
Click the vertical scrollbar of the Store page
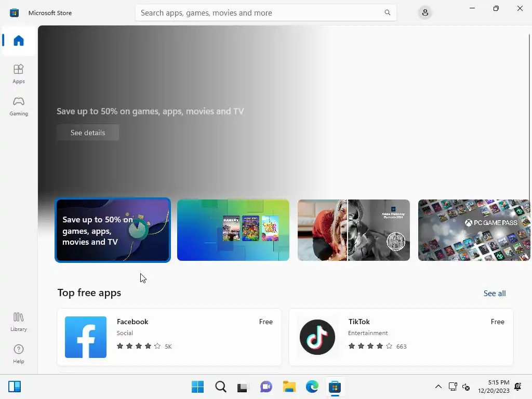point(529,115)
